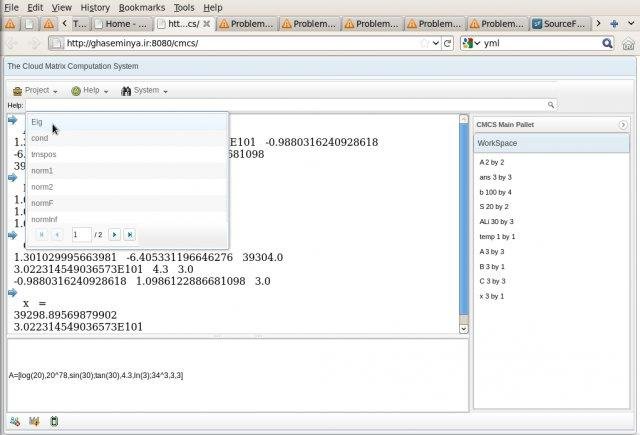Switch to the Home browser tab
640x435 pixels.
(x=122, y=24)
